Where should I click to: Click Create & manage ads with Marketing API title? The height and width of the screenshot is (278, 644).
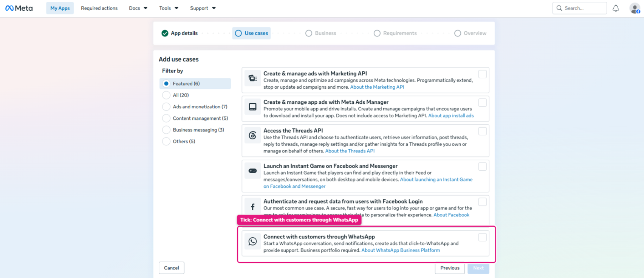coord(315,73)
